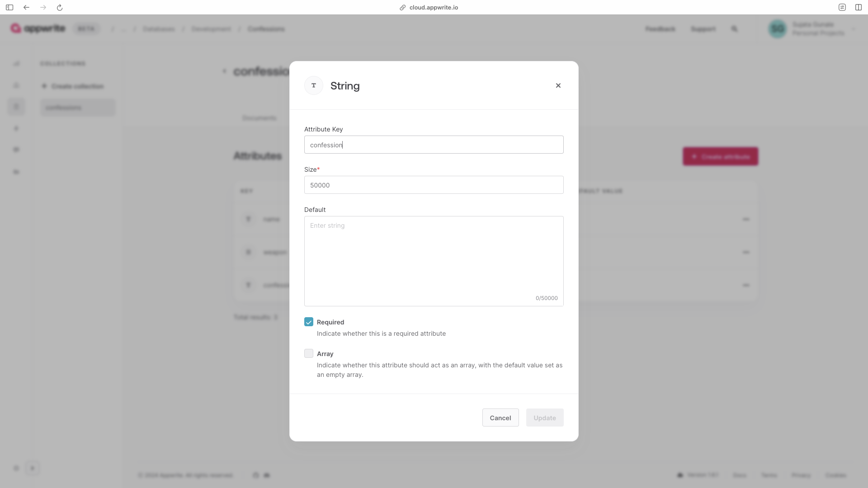Open the reader settings icon
The width and height of the screenshot is (868, 488).
pos(842,7)
